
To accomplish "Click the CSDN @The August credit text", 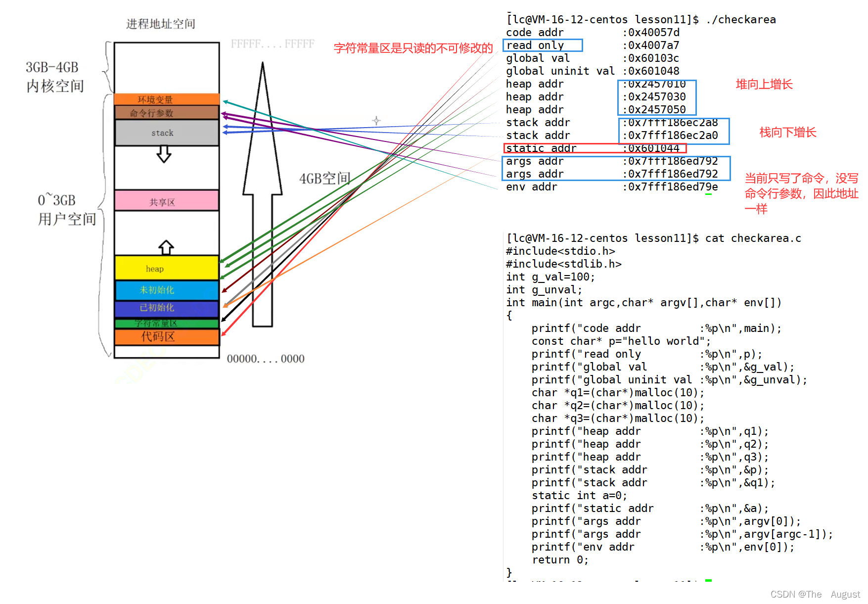I will pyautogui.click(x=815, y=594).
